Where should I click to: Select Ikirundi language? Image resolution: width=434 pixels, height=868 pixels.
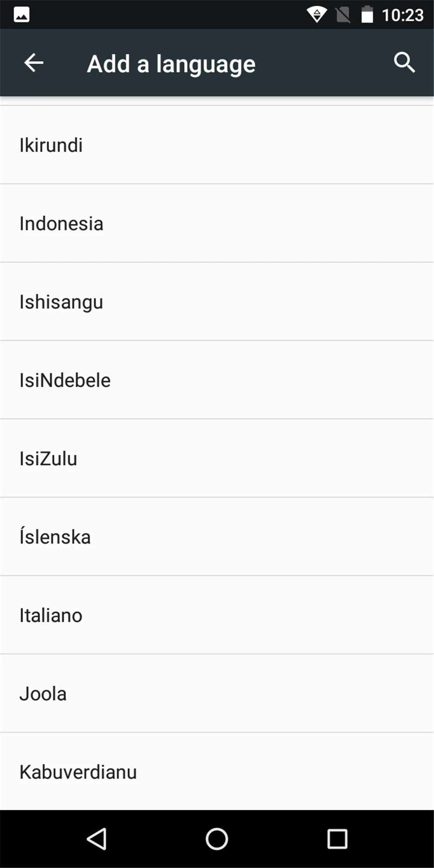217,145
